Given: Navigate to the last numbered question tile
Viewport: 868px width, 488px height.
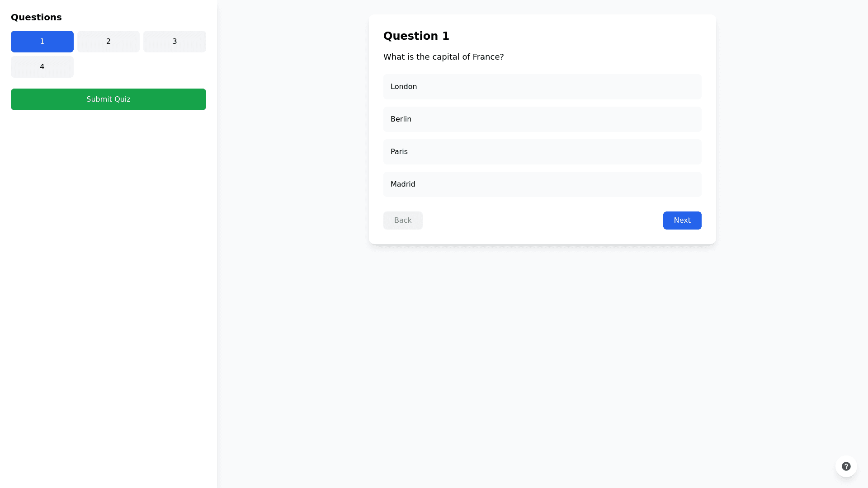Looking at the screenshot, I should [42, 67].
